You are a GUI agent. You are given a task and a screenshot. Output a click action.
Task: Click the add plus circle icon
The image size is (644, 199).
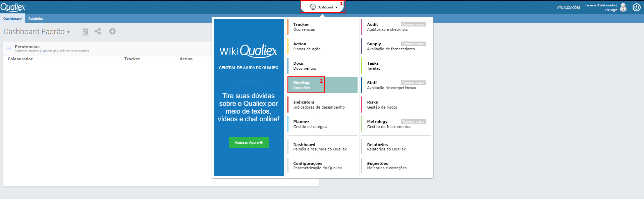[112, 31]
